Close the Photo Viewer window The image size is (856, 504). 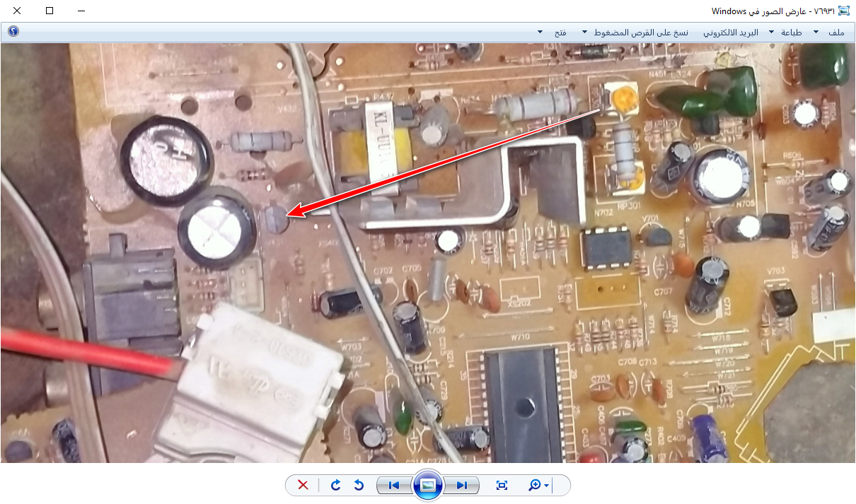[x=16, y=11]
